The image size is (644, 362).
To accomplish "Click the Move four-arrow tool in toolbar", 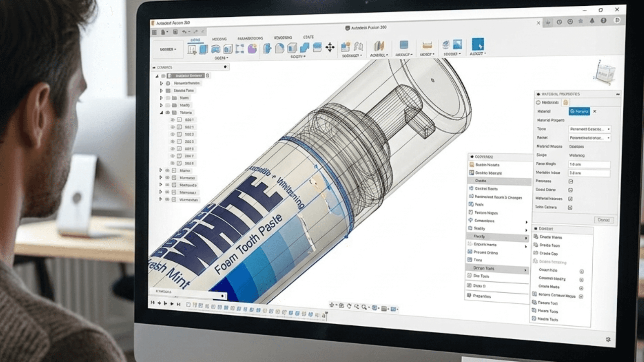I will [330, 47].
